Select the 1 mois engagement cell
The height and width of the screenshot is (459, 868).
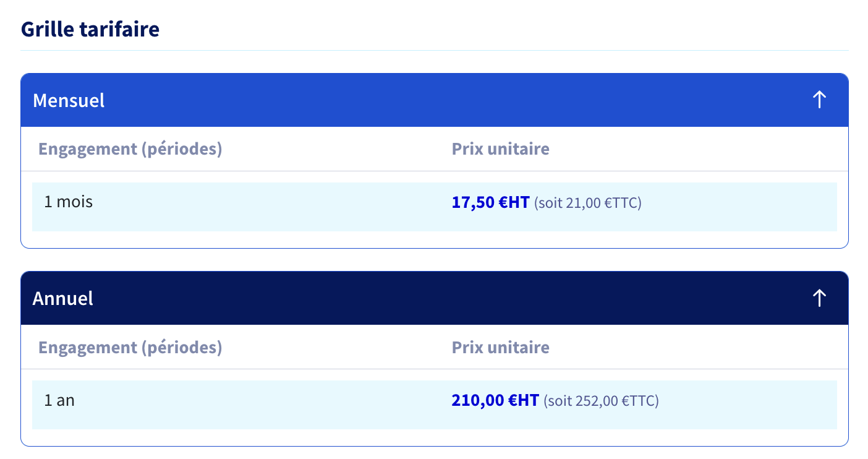pos(69,202)
